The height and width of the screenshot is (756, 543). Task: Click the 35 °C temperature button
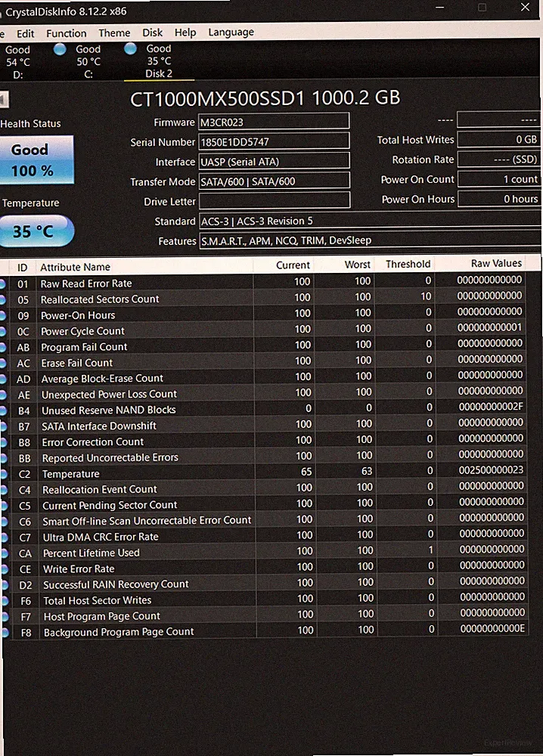[x=37, y=231]
